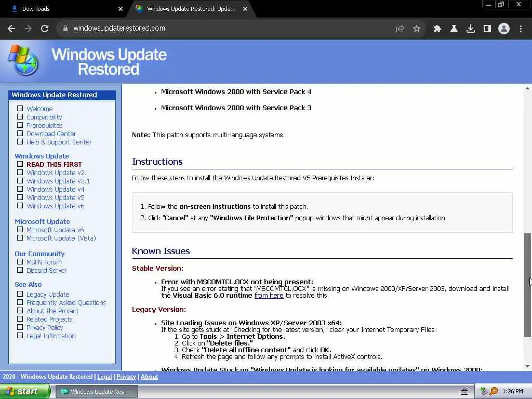
Task: Click the Windows Update Restored logo
Action: pyautogui.click(x=23, y=60)
